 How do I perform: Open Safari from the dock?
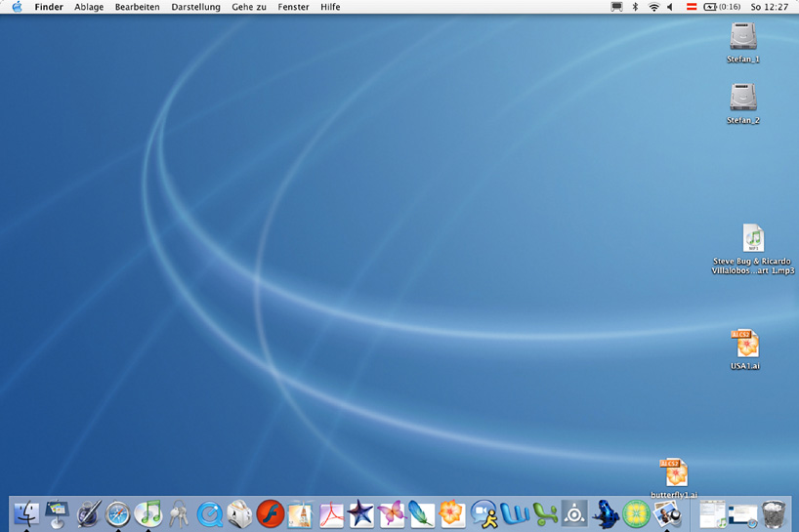click(x=118, y=512)
